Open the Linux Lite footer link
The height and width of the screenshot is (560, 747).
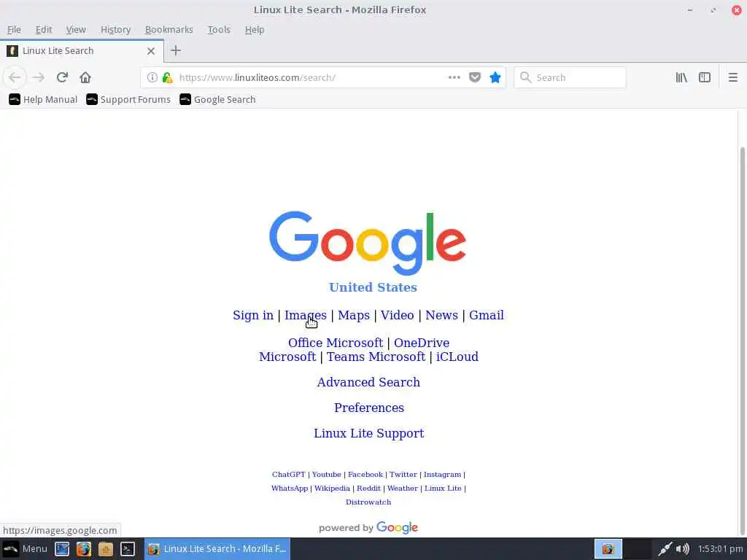(443, 488)
